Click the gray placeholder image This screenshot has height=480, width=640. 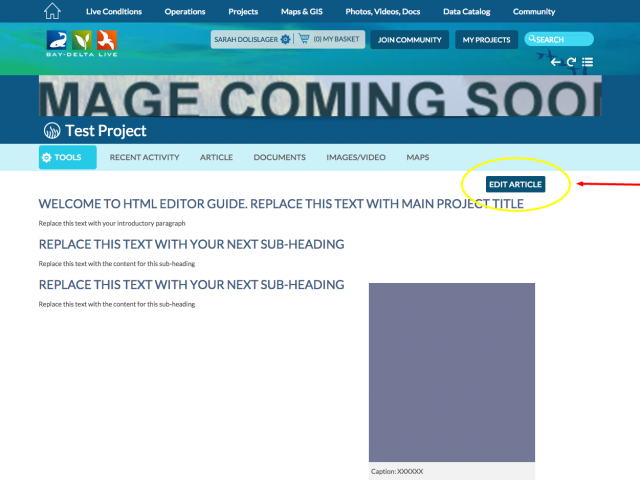coord(452,372)
